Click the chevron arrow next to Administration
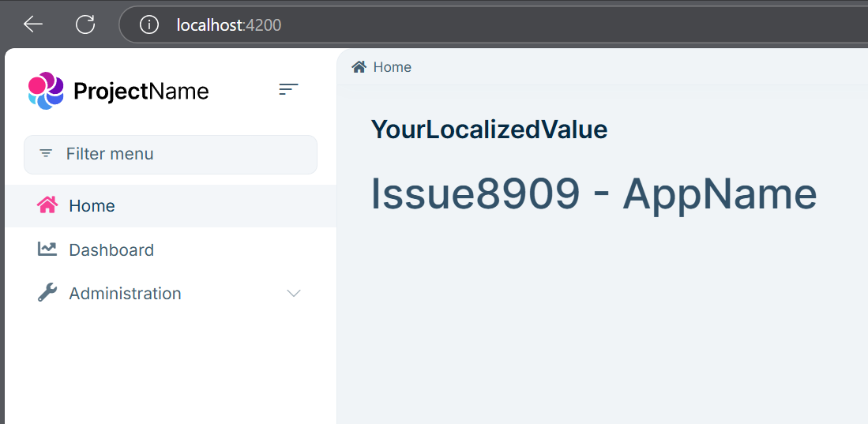868x424 pixels. tap(294, 294)
